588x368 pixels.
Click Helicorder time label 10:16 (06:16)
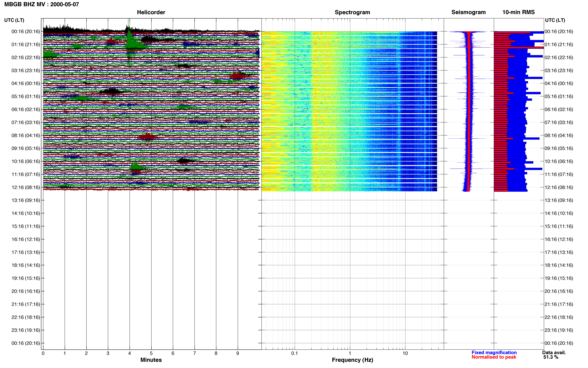point(26,161)
